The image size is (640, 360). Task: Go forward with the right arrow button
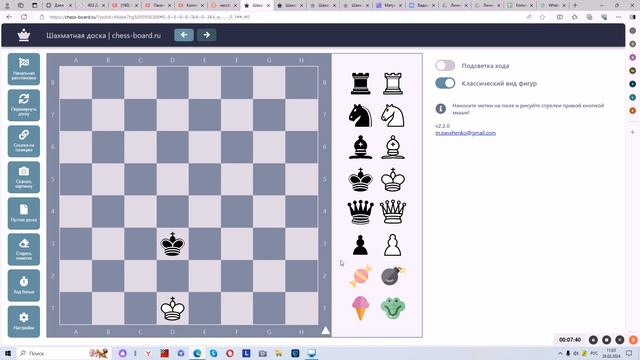[207, 35]
